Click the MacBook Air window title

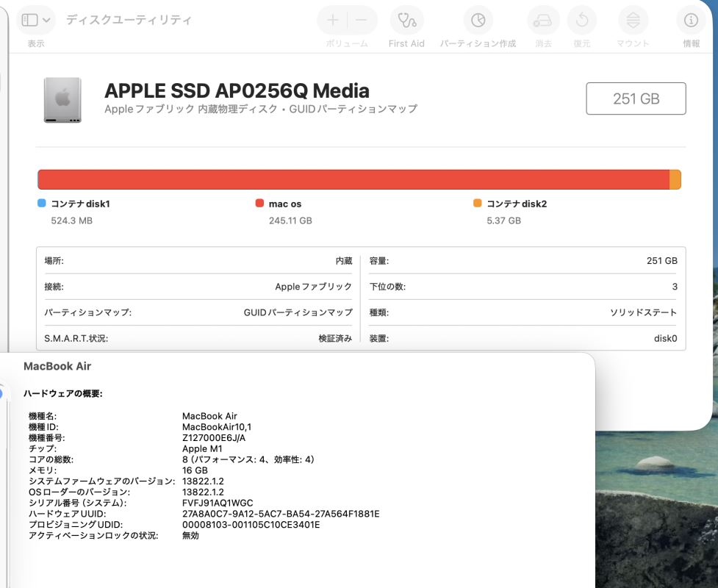[x=57, y=366]
